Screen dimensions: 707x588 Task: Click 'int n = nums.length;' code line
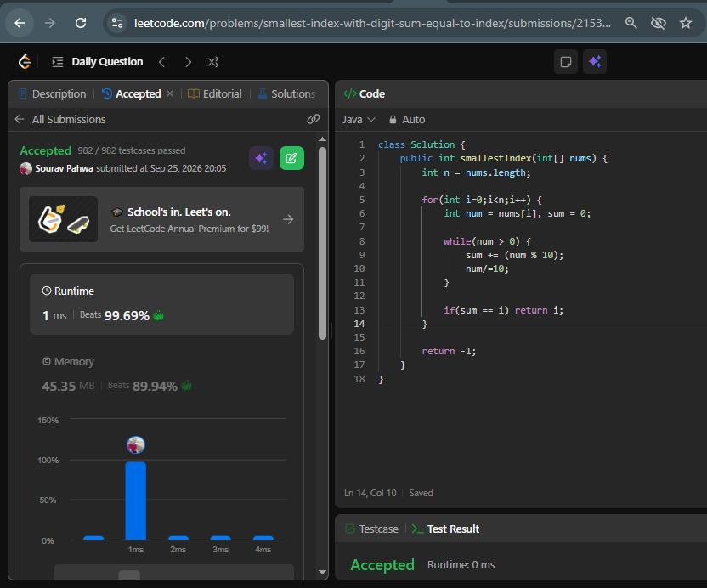click(476, 172)
